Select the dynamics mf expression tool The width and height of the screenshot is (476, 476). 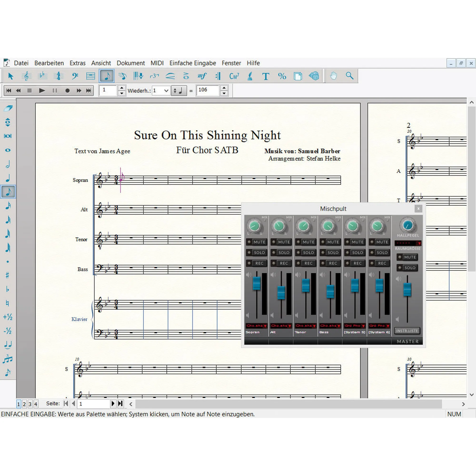pos(202,76)
